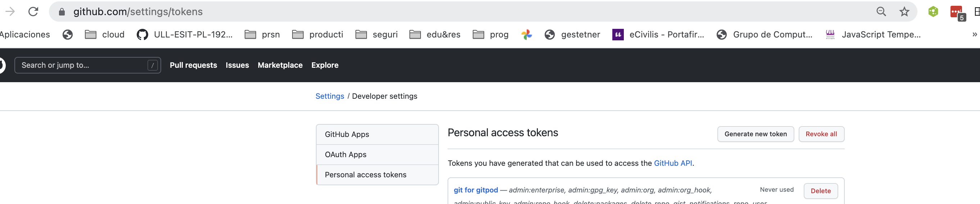Open the Google Photos pinwheel bookmark
Screen dimensions: 980x204
click(527, 35)
